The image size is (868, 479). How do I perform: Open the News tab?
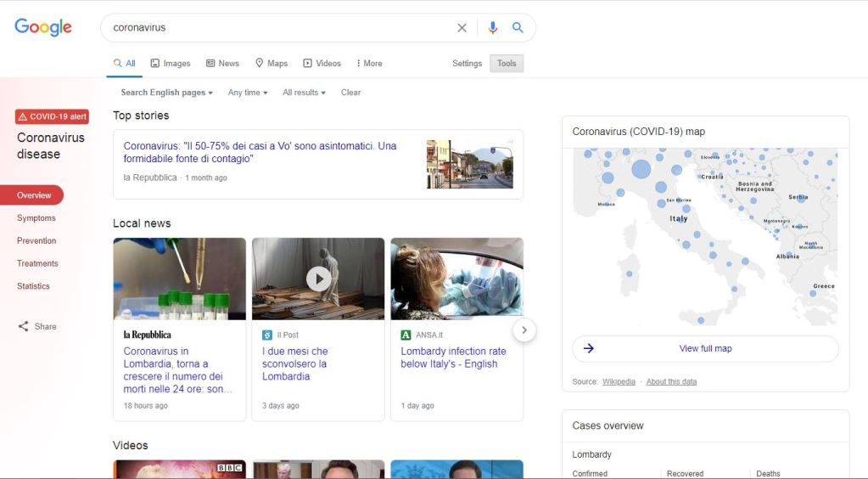(222, 63)
